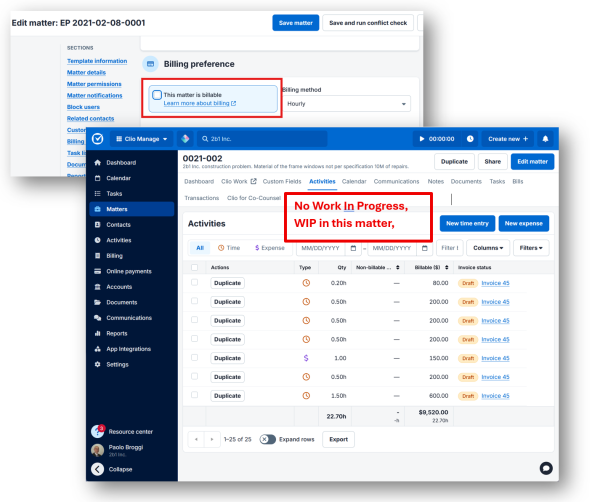The image size is (600, 502).
Task: Click Paolo Broggi's profile avatar
Action: (x=98, y=450)
